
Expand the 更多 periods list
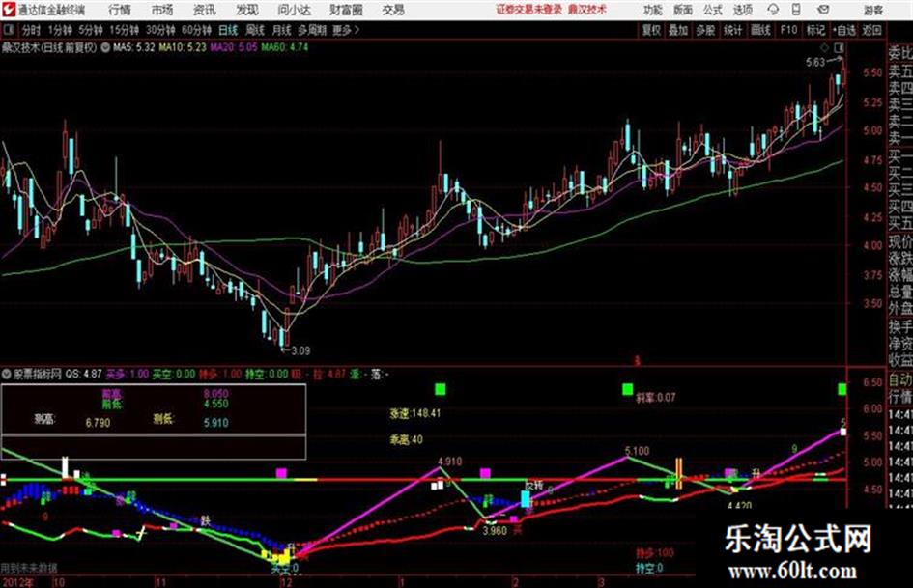click(346, 30)
